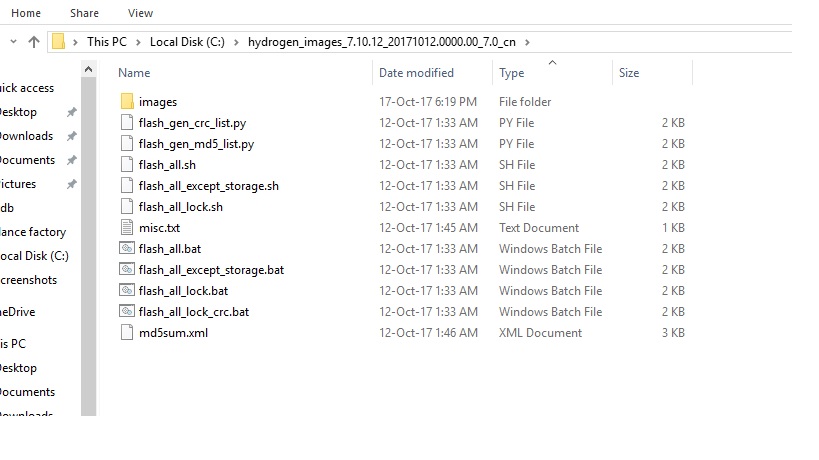Select the images folder icon
The width and height of the screenshot is (819, 460).
(x=127, y=101)
